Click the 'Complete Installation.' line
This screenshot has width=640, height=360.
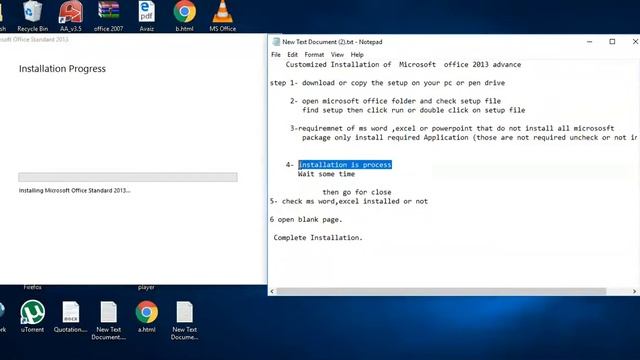[318, 238]
